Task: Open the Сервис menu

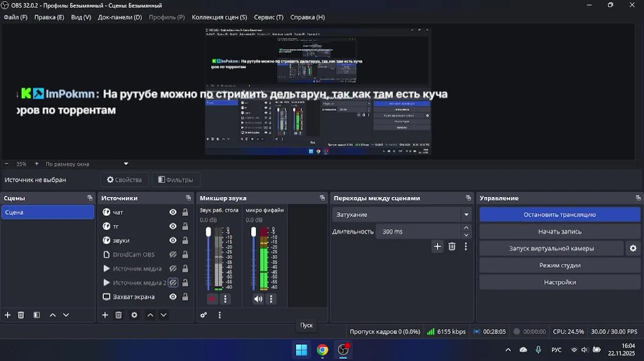Action: 268,17
